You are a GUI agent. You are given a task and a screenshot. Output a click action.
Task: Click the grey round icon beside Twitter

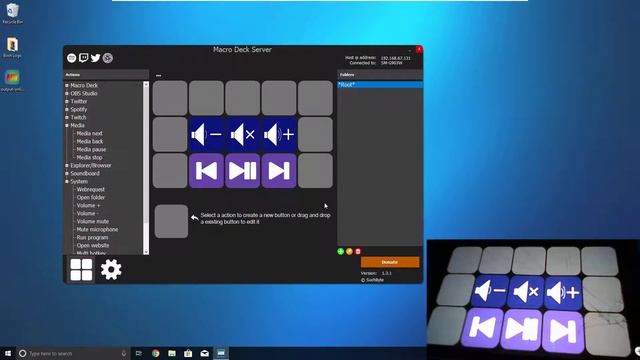tap(108, 58)
